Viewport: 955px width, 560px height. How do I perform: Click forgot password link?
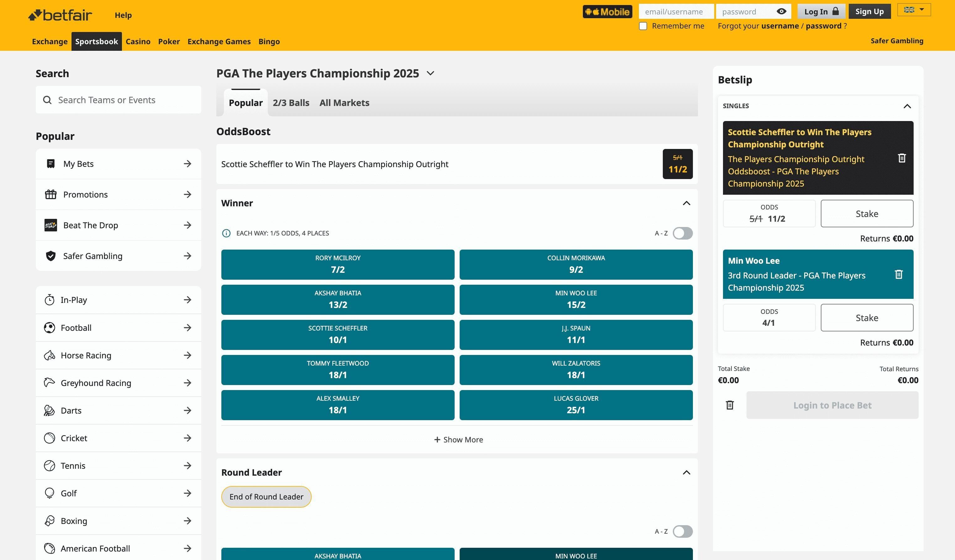click(x=824, y=26)
